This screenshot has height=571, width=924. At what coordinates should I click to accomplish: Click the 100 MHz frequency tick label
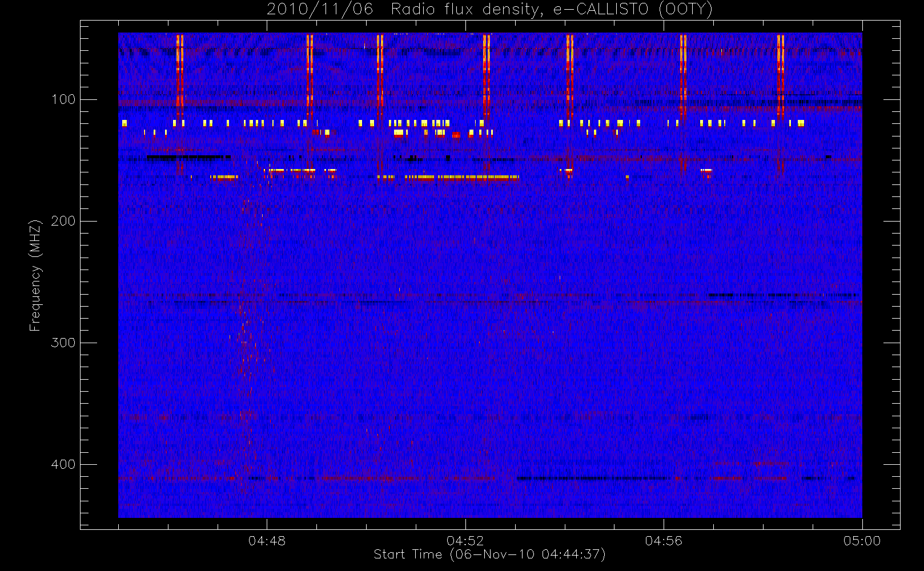point(63,99)
